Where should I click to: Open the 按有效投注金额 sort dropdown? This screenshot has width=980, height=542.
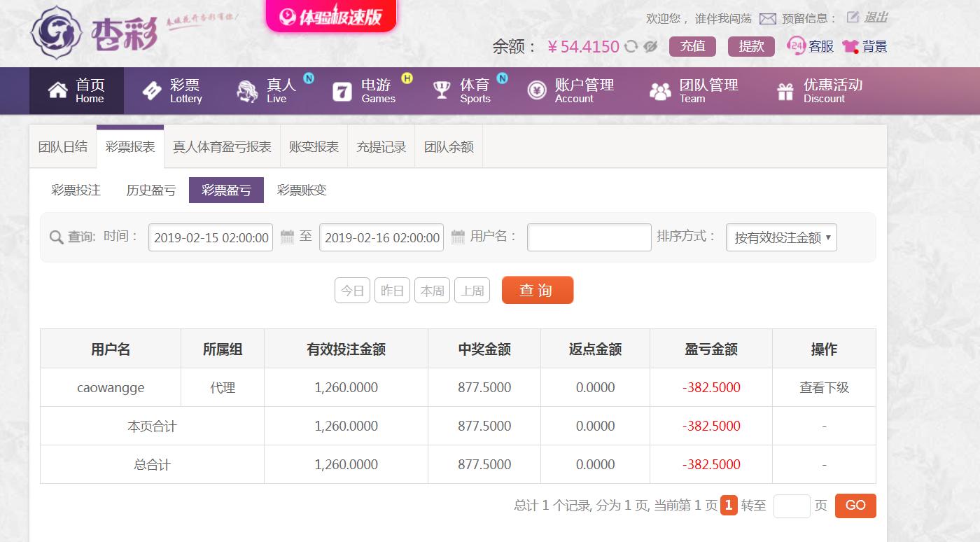pyautogui.click(x=781, y=237)
